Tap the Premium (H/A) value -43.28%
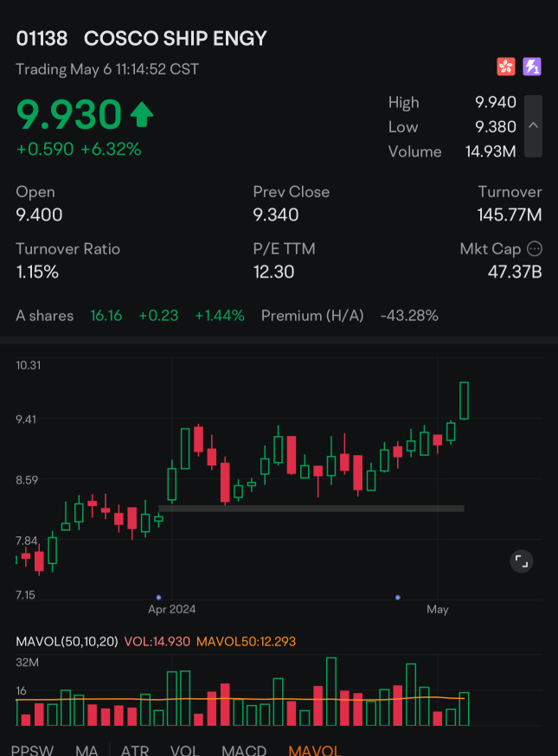Viewport: 558px width, 756px height. [x=409, y=316]
